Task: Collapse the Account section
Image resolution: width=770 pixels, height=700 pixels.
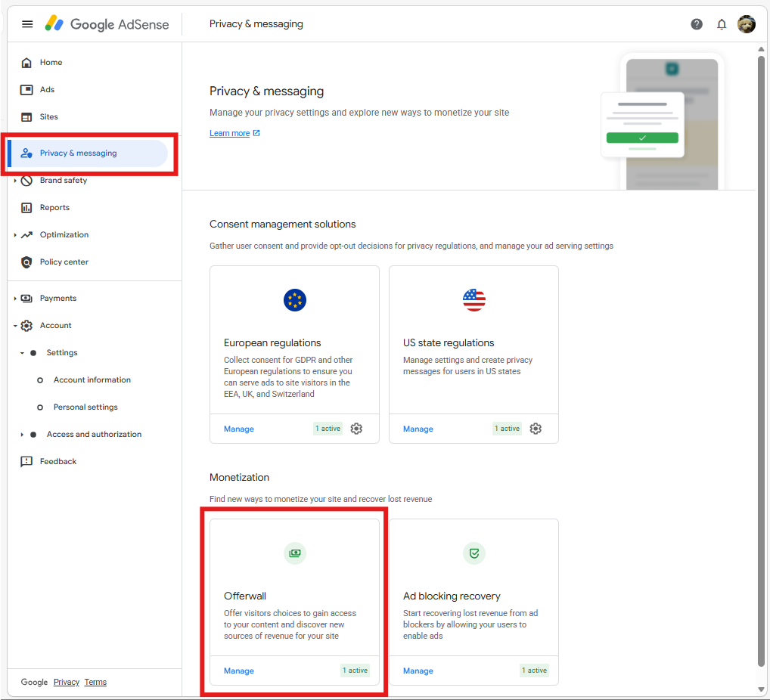Action: (15, 326)
